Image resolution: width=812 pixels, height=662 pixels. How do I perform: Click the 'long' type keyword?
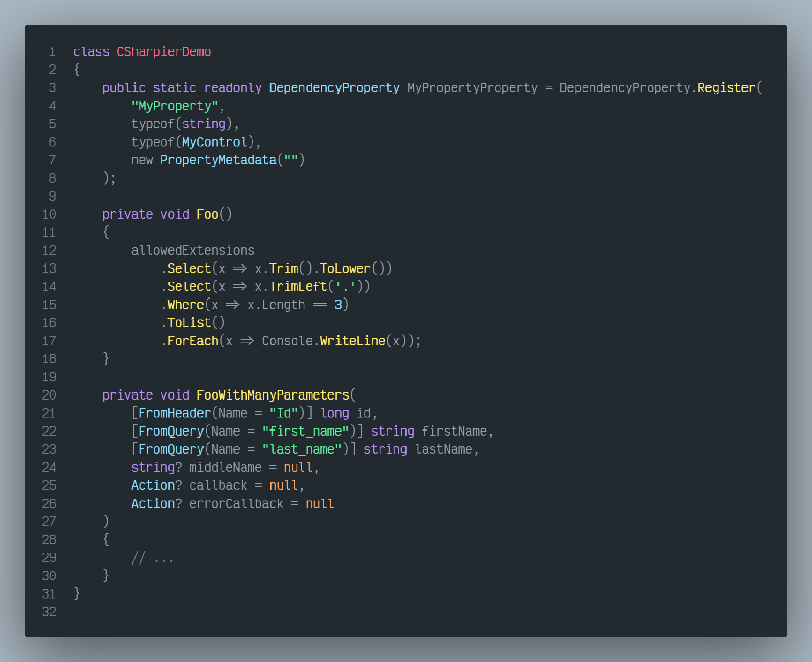335,414
